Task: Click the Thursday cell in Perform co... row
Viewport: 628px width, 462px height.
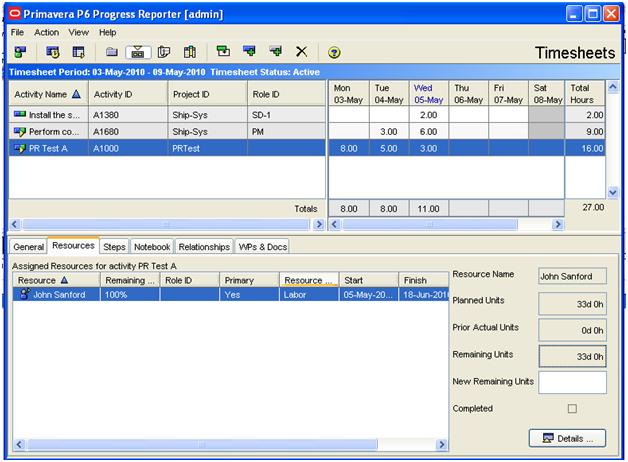Action: click(468, 132)
